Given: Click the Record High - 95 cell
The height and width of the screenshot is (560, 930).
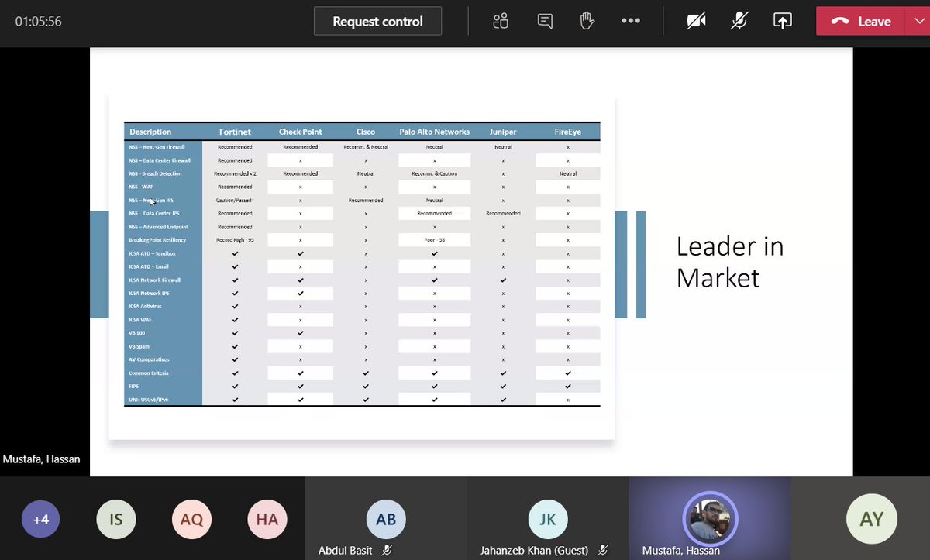Looking at the screenshot, I should (235, 240).
